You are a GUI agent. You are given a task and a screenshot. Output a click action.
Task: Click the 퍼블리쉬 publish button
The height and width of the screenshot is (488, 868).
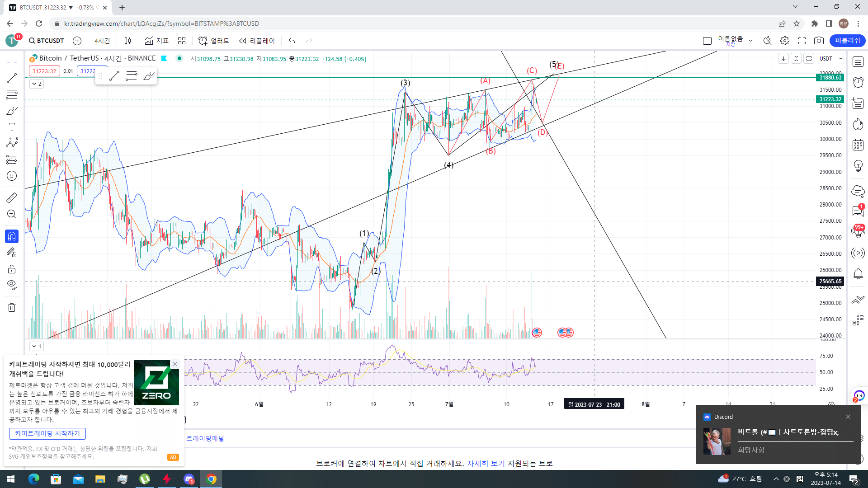point(848,41)
